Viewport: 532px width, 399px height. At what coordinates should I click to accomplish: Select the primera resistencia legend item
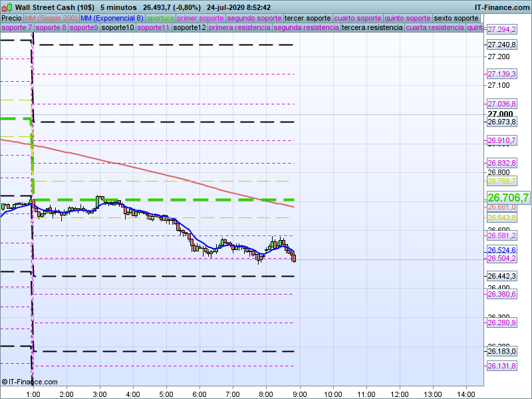(239, 28)
